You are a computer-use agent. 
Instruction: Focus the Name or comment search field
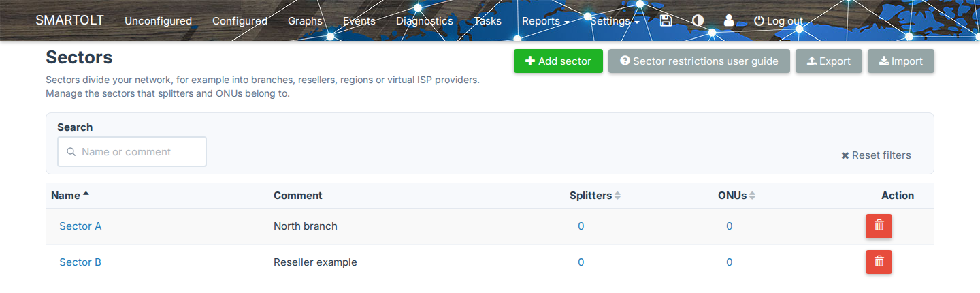coord(132,151)
